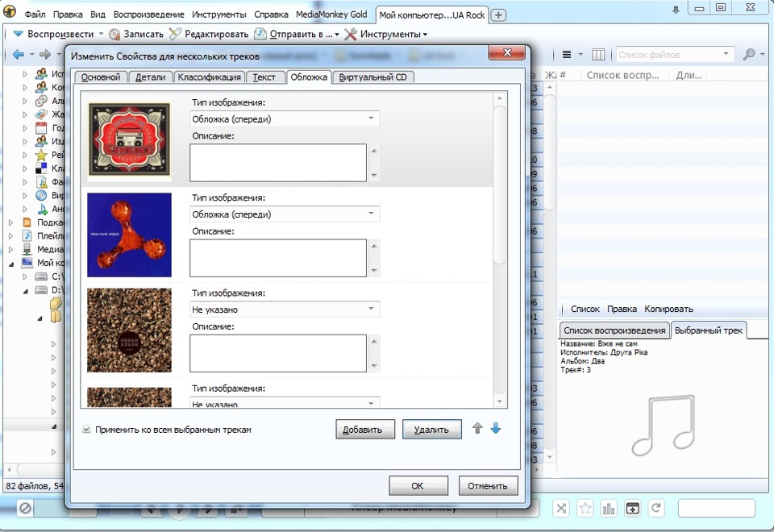Select the calendar year node icon in tree
The width and height of the screenshot is (774, 532).
point(41,128)
